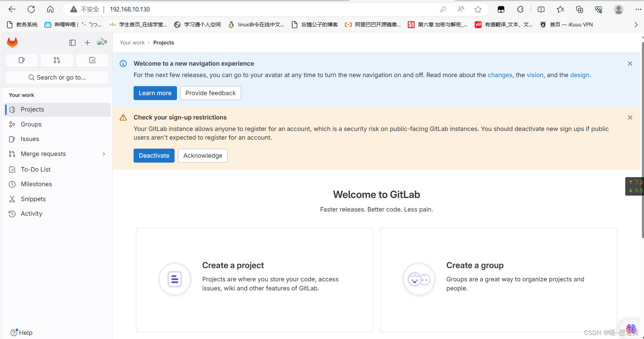Expand Merge requests submenu chevron
This screenshot has width=644, height=339.
pyautogui.click(x=104, y=154)
